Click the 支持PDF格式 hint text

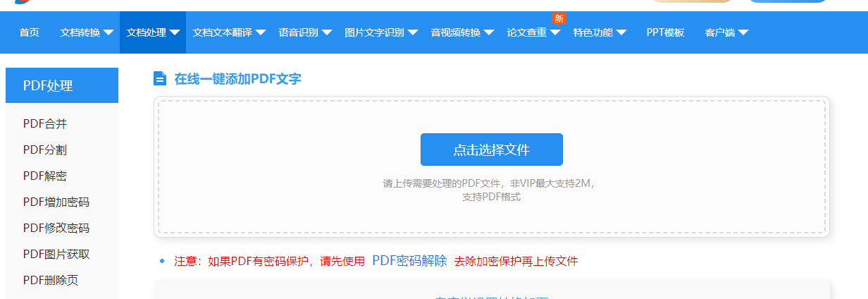pos(491,197)
